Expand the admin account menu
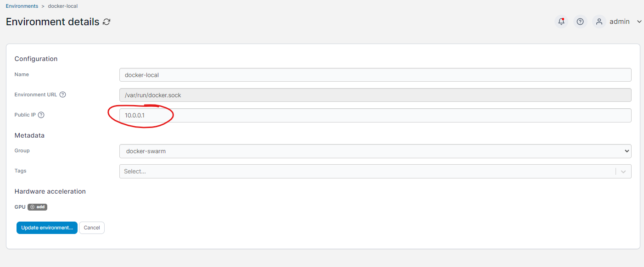 pyautogui.click(x=639, y=22)
